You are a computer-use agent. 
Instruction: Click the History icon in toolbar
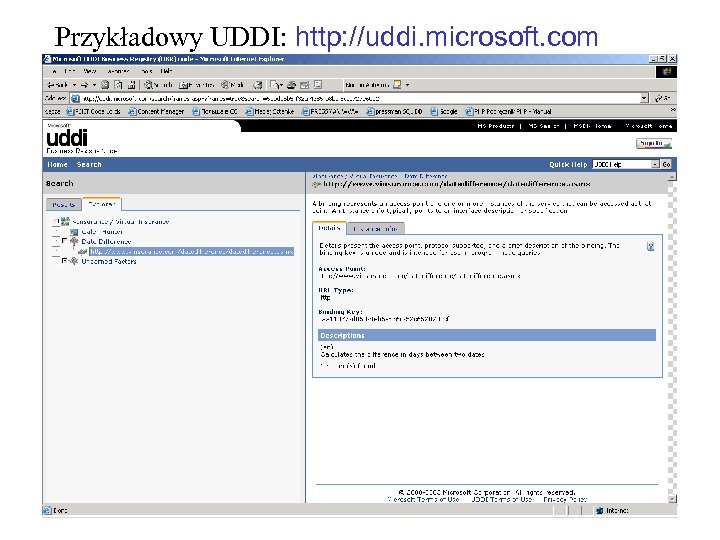258,85
